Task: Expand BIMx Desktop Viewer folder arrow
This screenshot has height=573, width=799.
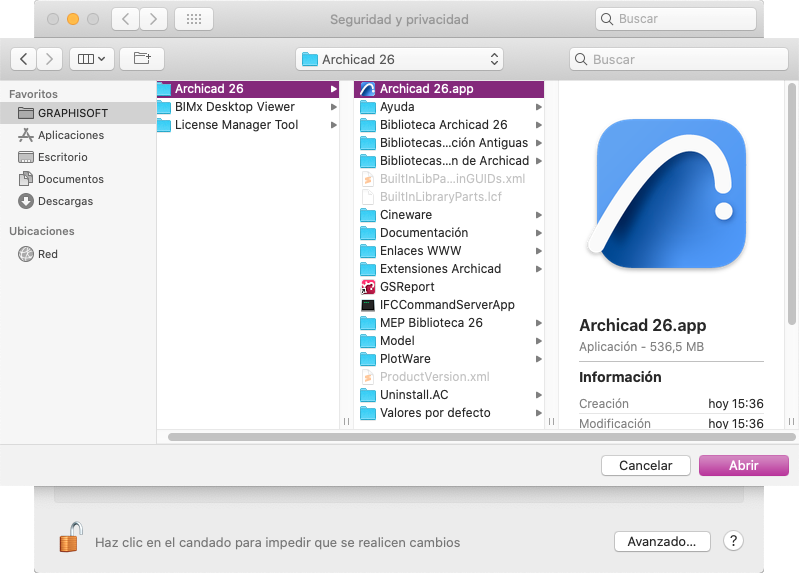Action: coord(334,107)
